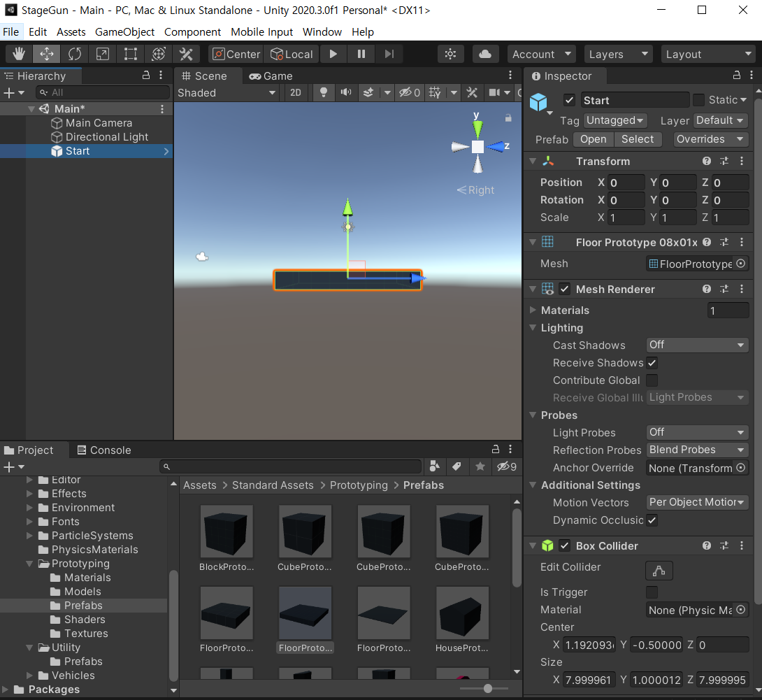This screenshot has width=762, height=700.
Task: Disable the Box Collider component checkbox
Action: (x=564, y=546)
